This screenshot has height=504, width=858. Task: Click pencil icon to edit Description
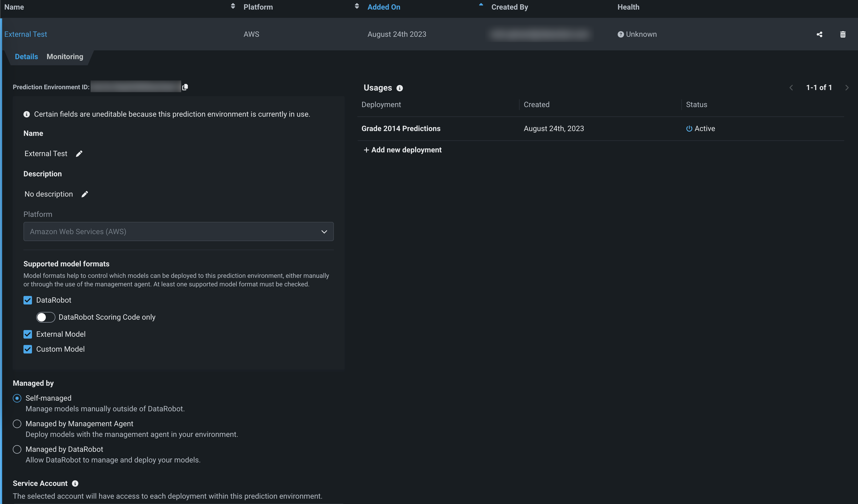85,194
